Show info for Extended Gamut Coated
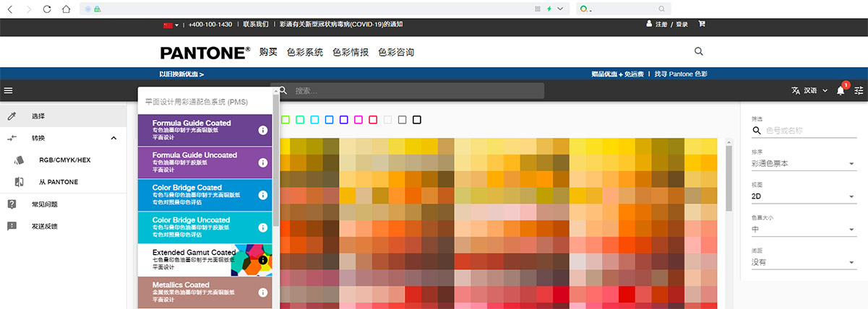This screenshot has width=868, height=309. click(x=263, y=260)
